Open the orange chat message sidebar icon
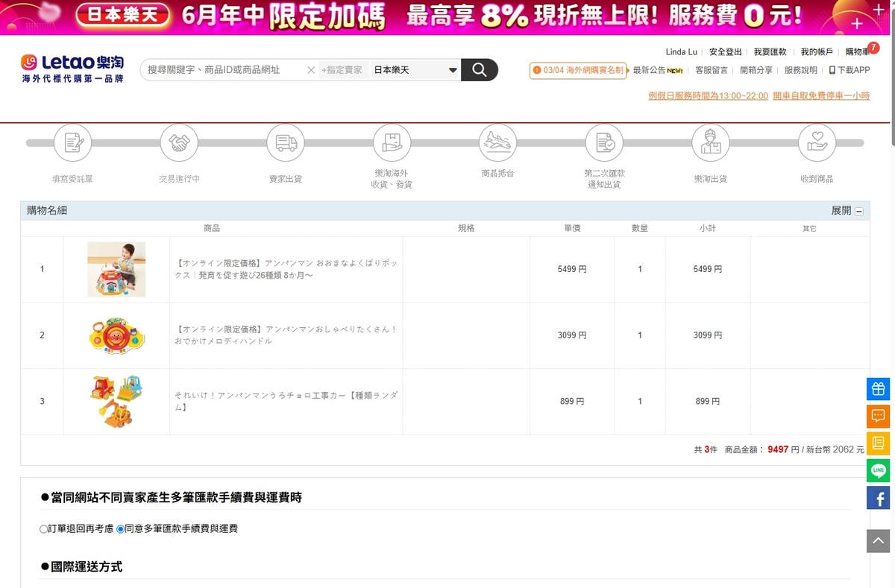895x588 pixels. (x=878, y=416)
